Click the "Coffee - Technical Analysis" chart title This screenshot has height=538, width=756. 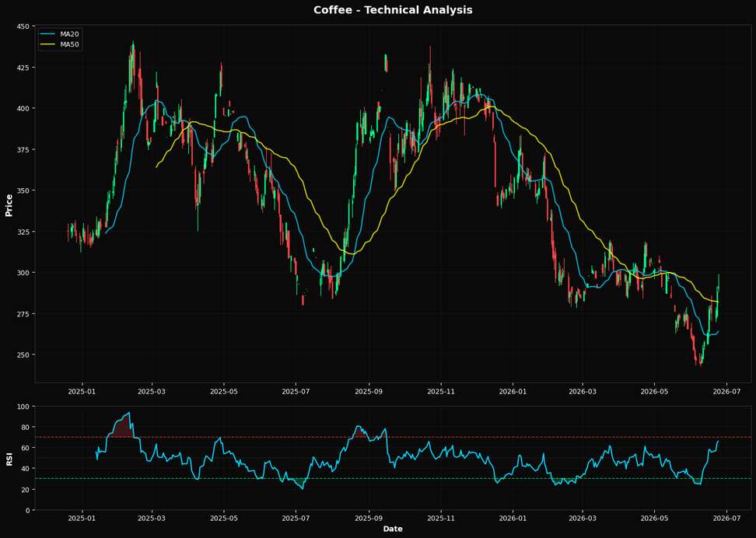[393, 9]
